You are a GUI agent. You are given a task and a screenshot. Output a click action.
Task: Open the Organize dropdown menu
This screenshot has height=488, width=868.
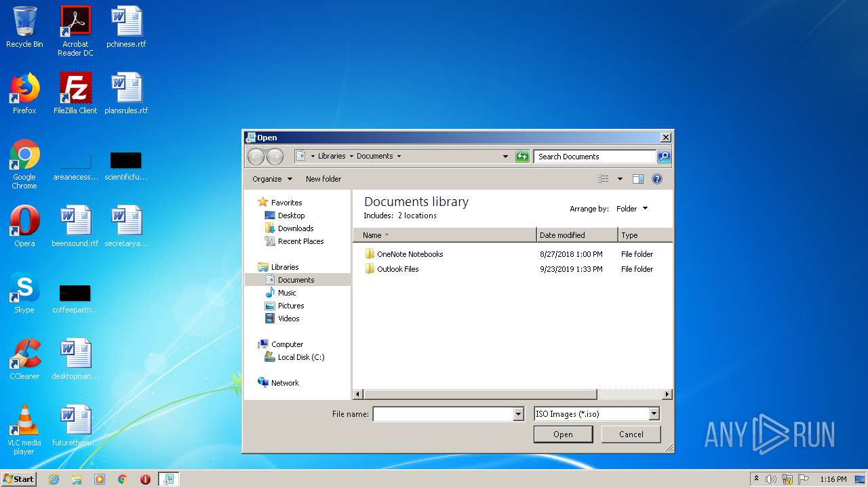(272, 179)
